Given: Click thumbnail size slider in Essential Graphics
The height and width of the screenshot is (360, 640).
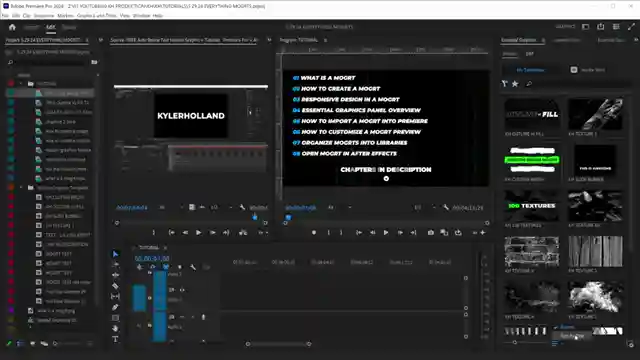Looking at the screenshot, I should 515,343.
